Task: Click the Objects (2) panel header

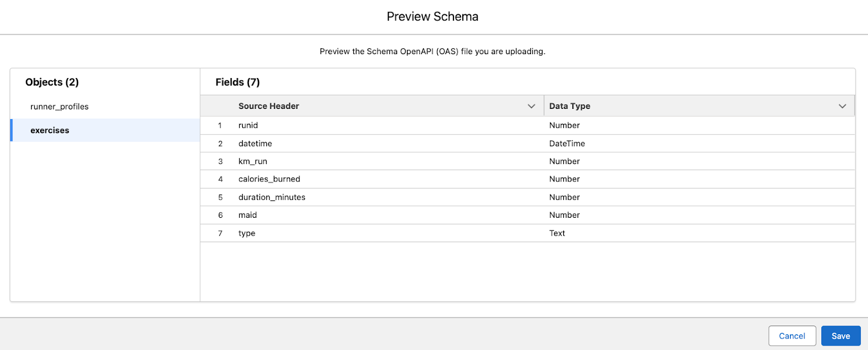Action: [x=52, y=82]
